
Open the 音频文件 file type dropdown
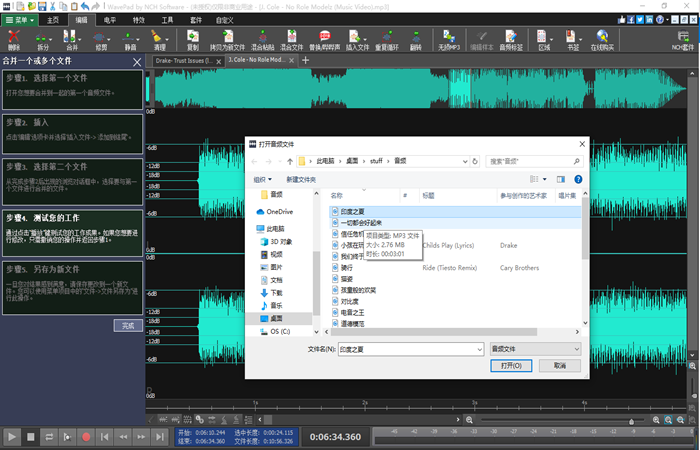[535, 351]
